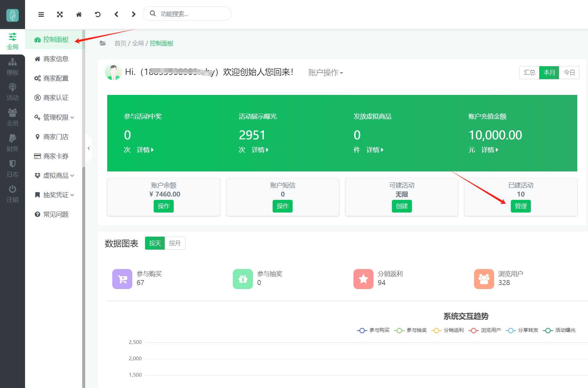View 详情 for 活动展示曝光
The height and width of the screenshot is (388, 588).
(260, 150)
